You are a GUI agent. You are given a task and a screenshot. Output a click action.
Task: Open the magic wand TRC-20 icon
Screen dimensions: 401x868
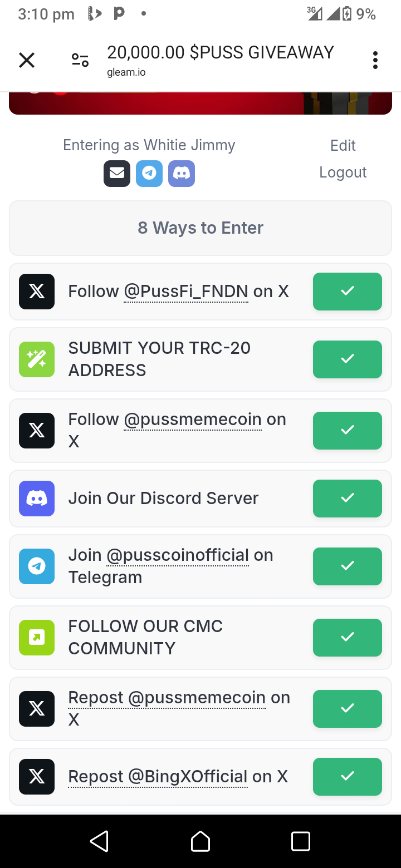(37, 359)
